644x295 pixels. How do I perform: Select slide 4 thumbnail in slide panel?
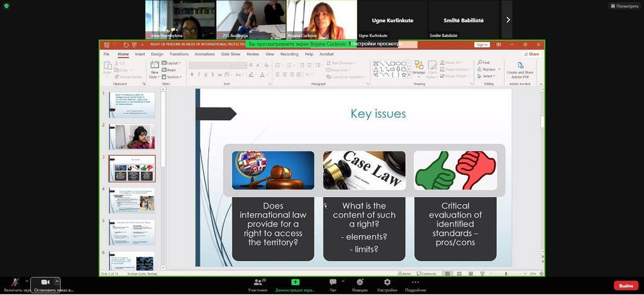point(131,200)
